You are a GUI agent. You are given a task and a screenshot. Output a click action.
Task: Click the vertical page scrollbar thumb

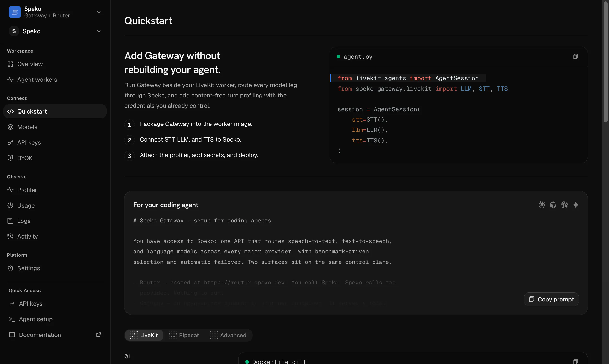(x=606, y=61)
